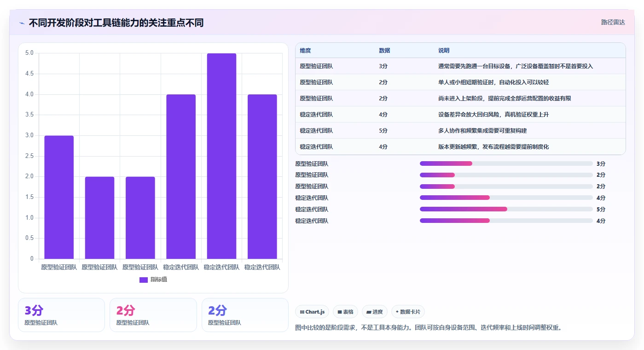This screenshot has height=350, width=644.
Task: Click the tallest chart bar at 5.0
Action: [x=221, y=156]
